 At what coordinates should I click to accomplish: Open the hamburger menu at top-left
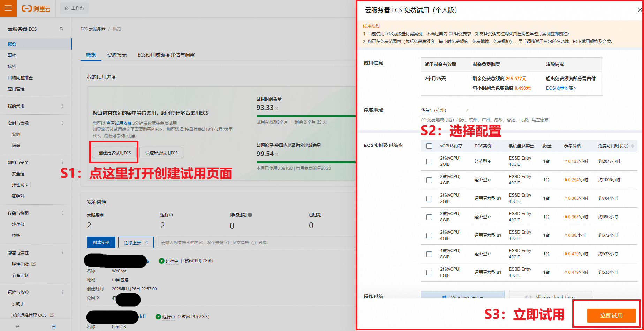[8, 8]
